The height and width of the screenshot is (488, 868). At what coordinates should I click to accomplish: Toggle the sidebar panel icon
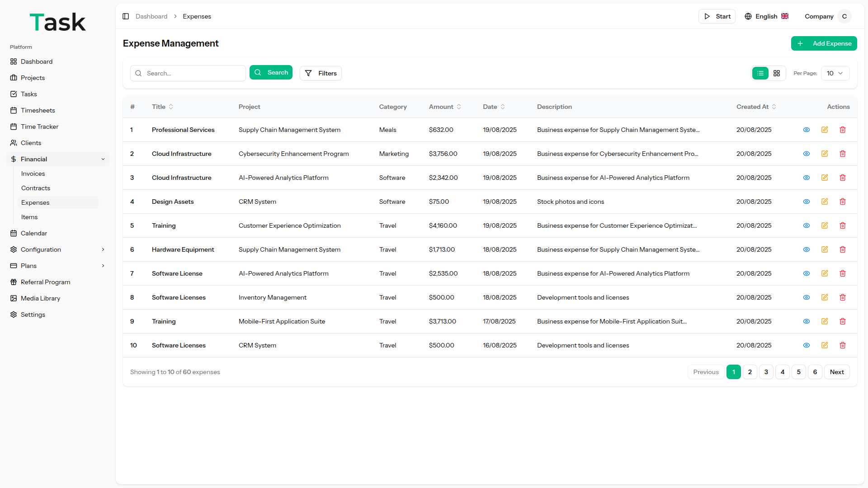click(x=126, y=16)
